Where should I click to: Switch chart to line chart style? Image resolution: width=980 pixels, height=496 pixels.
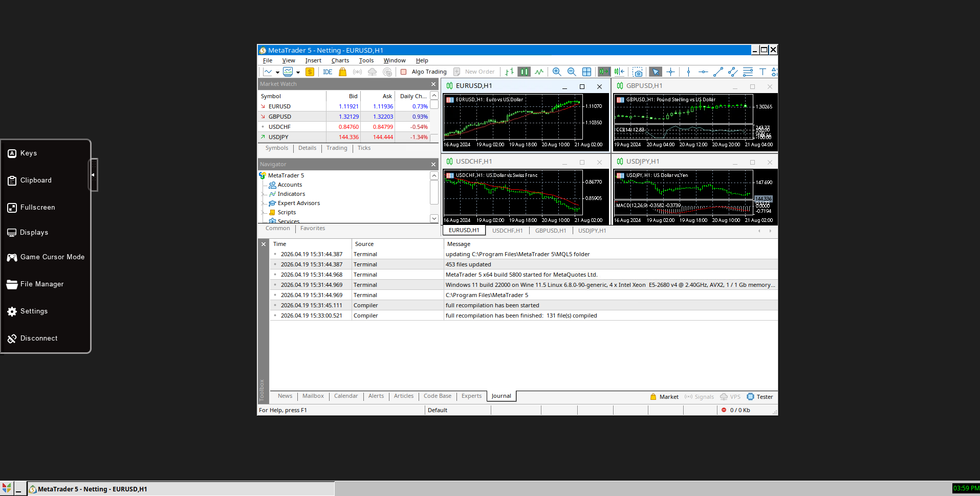pos(539,72)
